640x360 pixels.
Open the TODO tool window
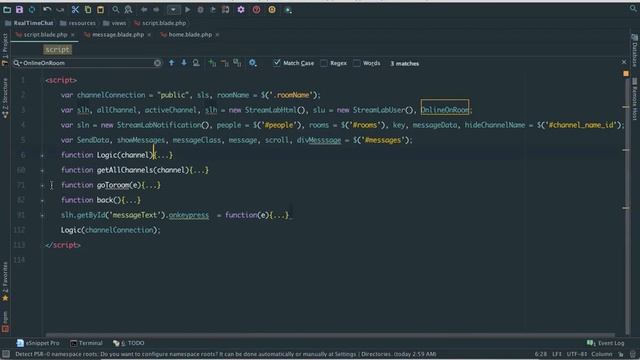[129, 343]
